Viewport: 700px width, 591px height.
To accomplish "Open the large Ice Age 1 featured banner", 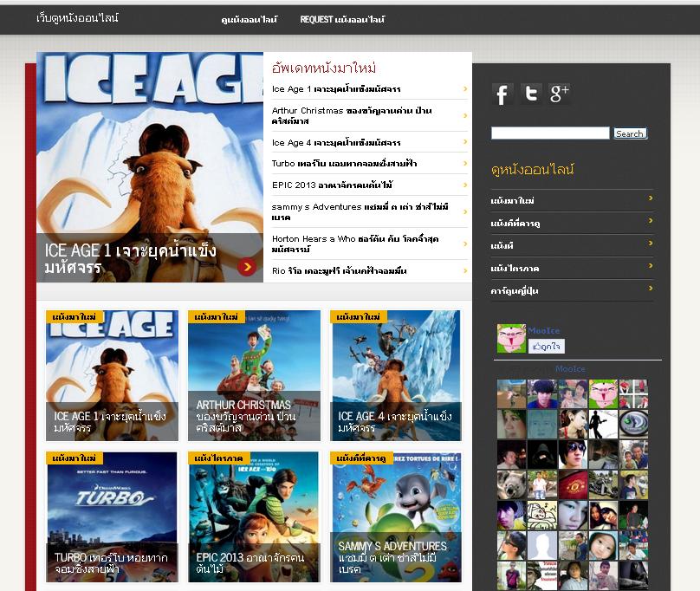I will pyautogui.click(x=150, y=167).
